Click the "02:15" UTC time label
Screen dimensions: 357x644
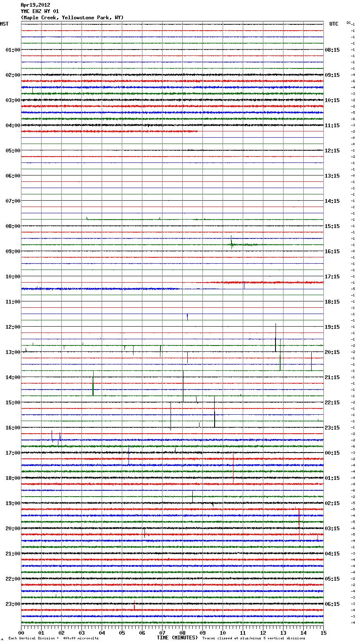tap(332, 503)
